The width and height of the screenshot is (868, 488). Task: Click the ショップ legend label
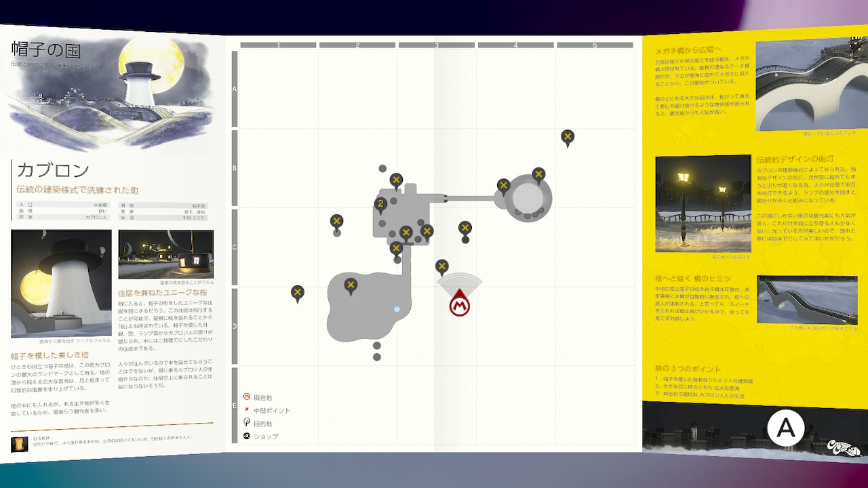266,436
